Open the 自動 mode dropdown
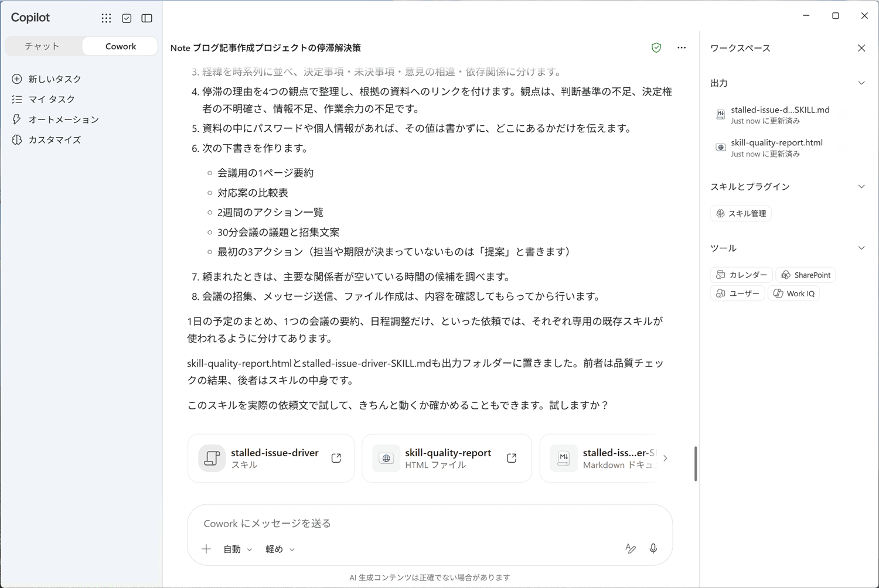The width and height of the screenshot is (879, 588). coord(237,549)
